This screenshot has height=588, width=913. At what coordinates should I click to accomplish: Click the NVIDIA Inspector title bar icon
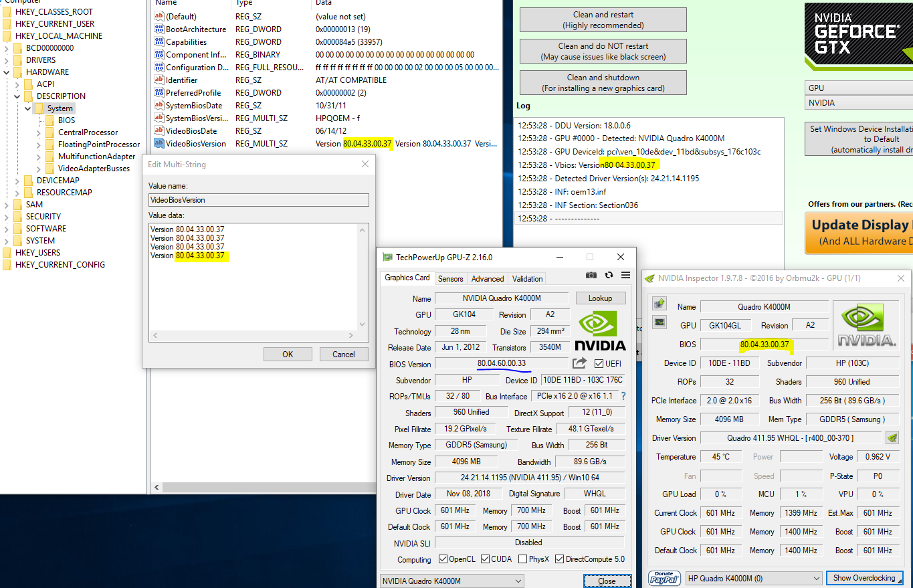click(x=649, y=278)
